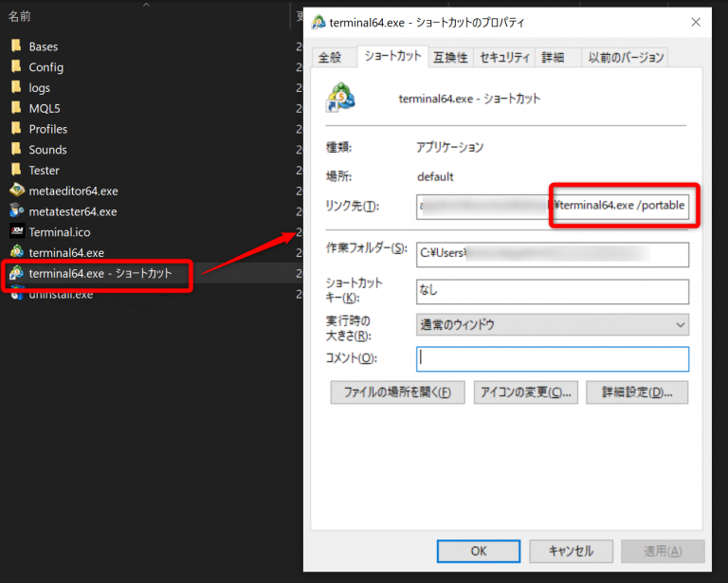Click the metaeditor64.exe icon
This screenshot has width=728, height=583.
[x=16, y=191]
